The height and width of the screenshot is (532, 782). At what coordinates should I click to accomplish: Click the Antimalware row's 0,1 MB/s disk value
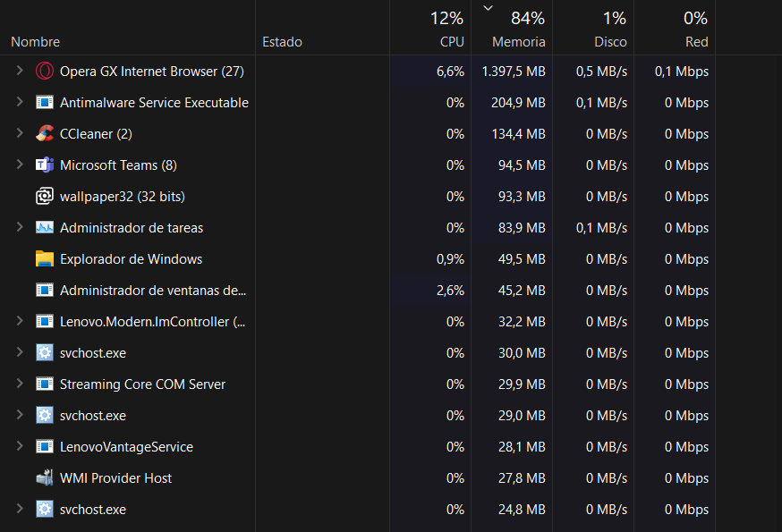coord(601,102)
